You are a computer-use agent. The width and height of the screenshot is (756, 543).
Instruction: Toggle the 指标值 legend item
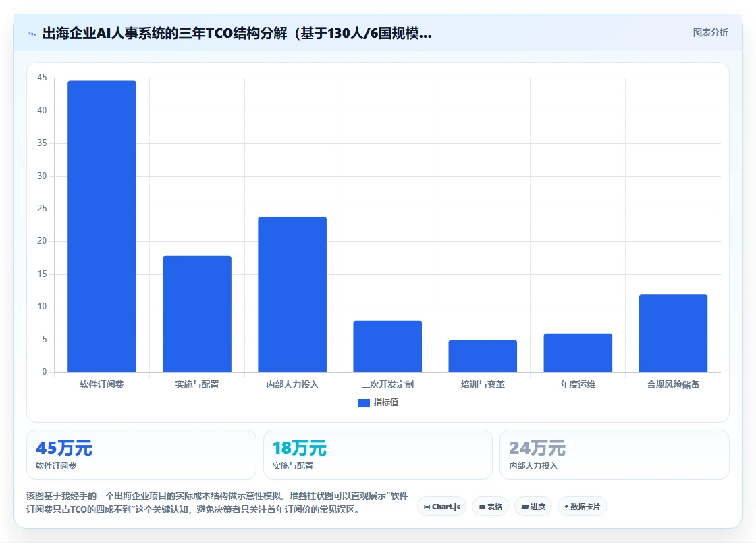378,403
